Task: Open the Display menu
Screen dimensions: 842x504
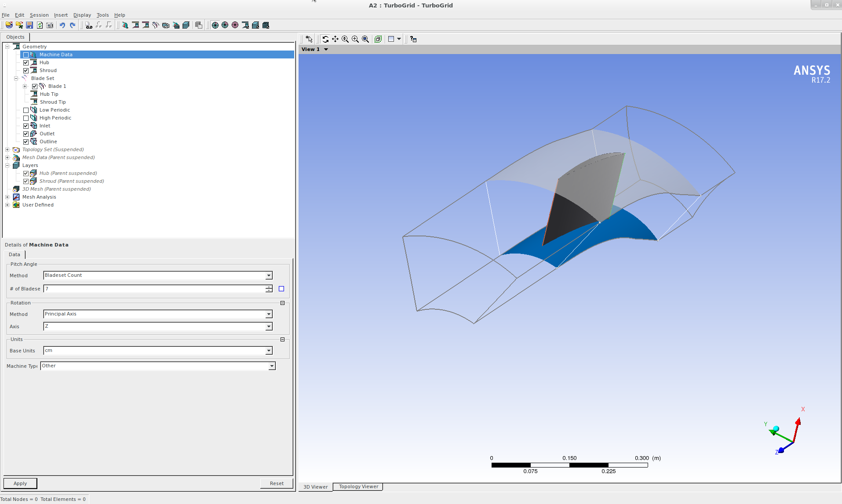Action: (x=82, y=15)
